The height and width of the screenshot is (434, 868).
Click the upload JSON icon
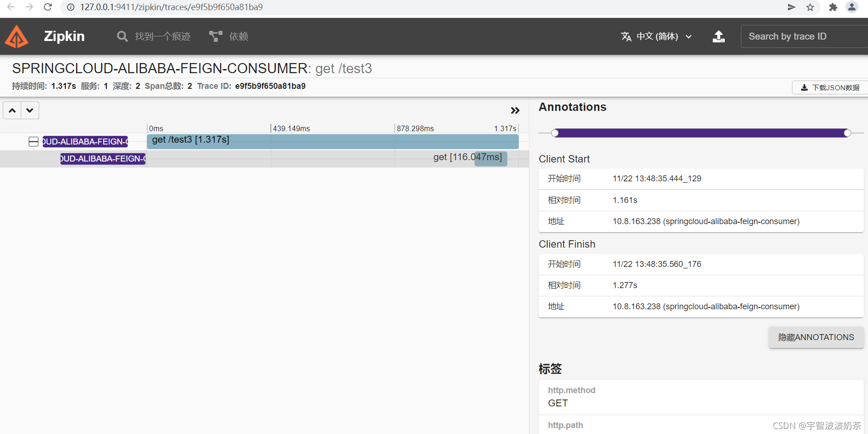719,36
